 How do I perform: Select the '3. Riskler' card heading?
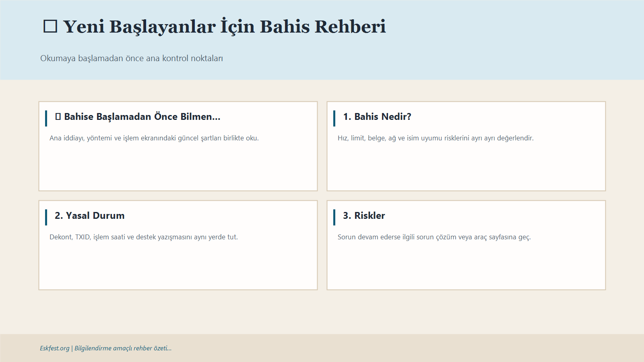click(x=364, y=216)
